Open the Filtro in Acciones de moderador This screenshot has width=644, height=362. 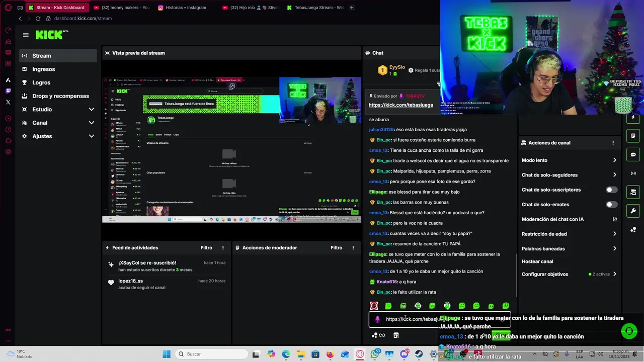pos(336,248)
